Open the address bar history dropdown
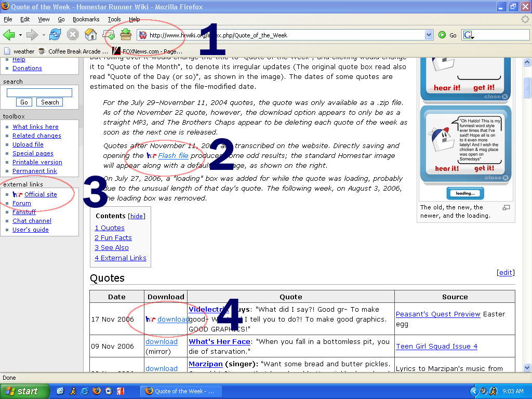532x399 pixels. click(x=429, y=35)
